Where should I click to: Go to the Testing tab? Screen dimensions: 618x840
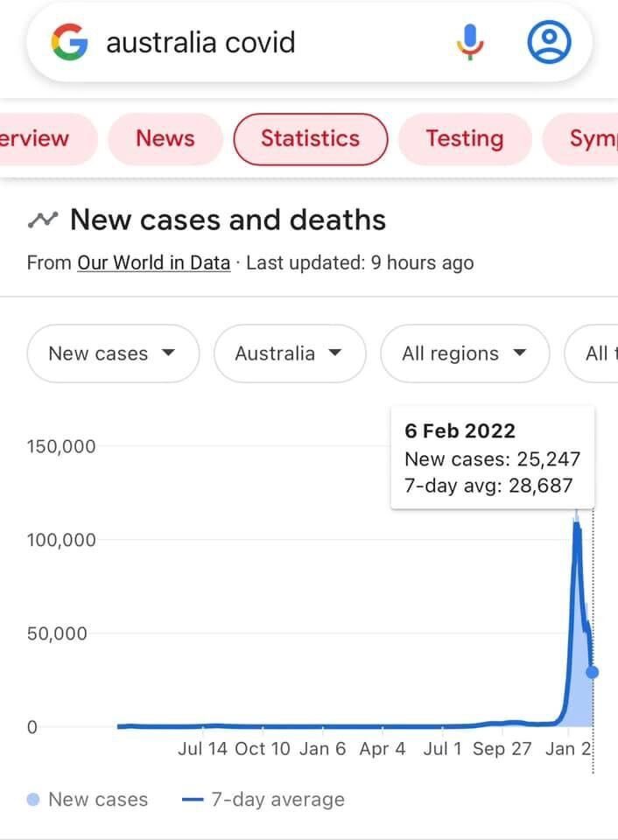tap(464, 138)
